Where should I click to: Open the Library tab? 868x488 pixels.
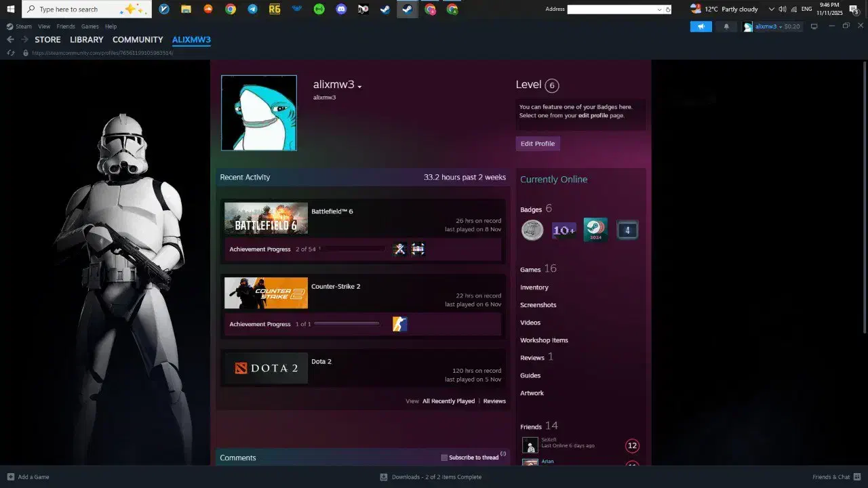click(87, 40)
